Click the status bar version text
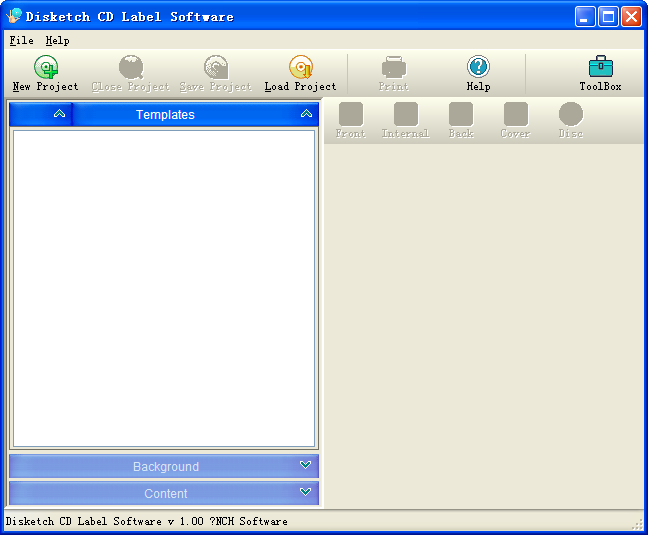 tap(146, 521)
